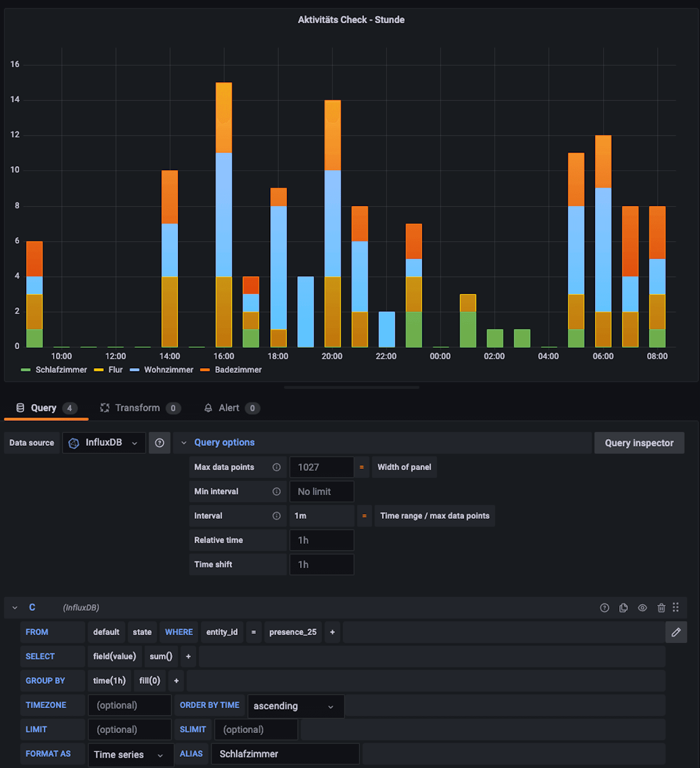The image size is (700, 768).
Task: Add a condition with the WHERE plus button
Action: [x=332, y=632]
